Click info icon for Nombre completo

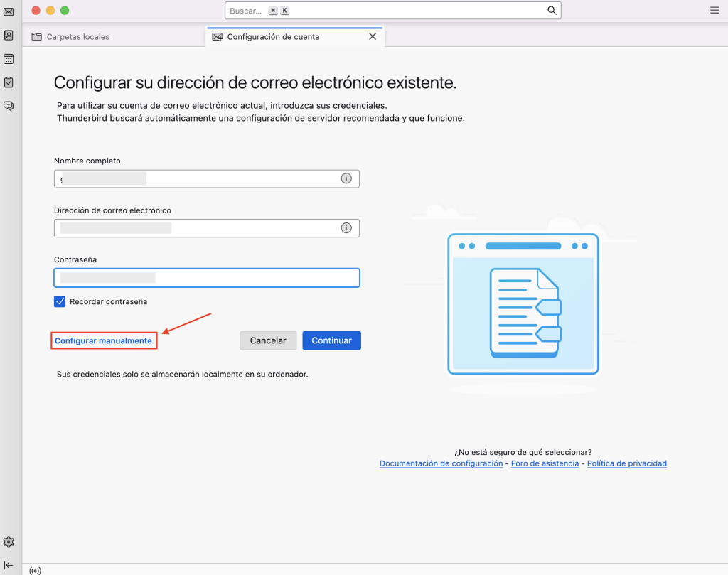point(346,178)
